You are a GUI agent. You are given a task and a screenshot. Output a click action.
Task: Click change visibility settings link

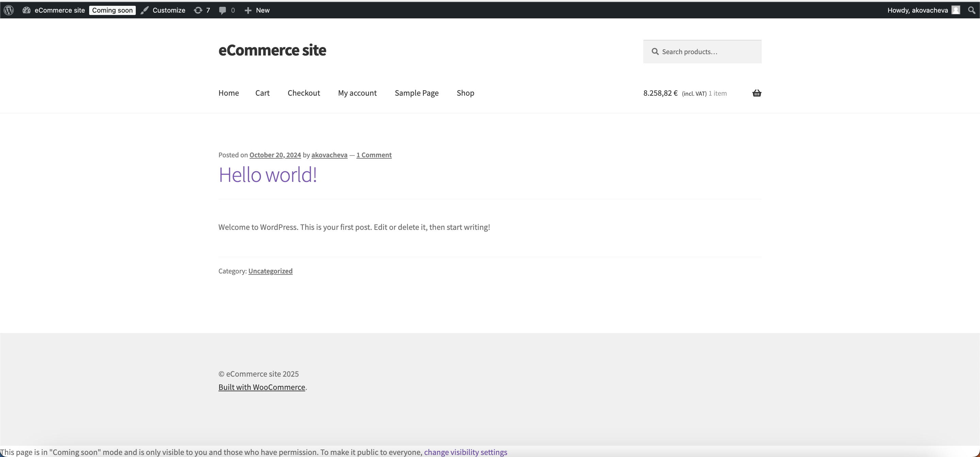pos(465,452)
